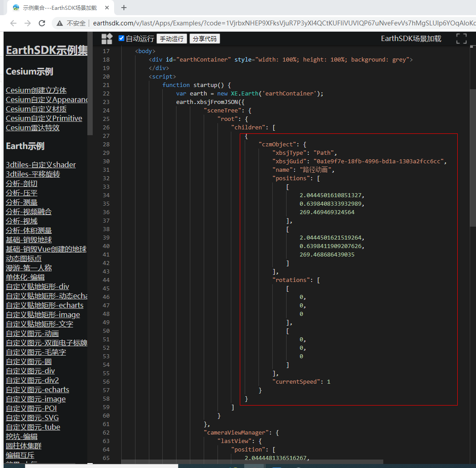
Task: Open 圆柱体集群 example
Action: pos(24,446)
